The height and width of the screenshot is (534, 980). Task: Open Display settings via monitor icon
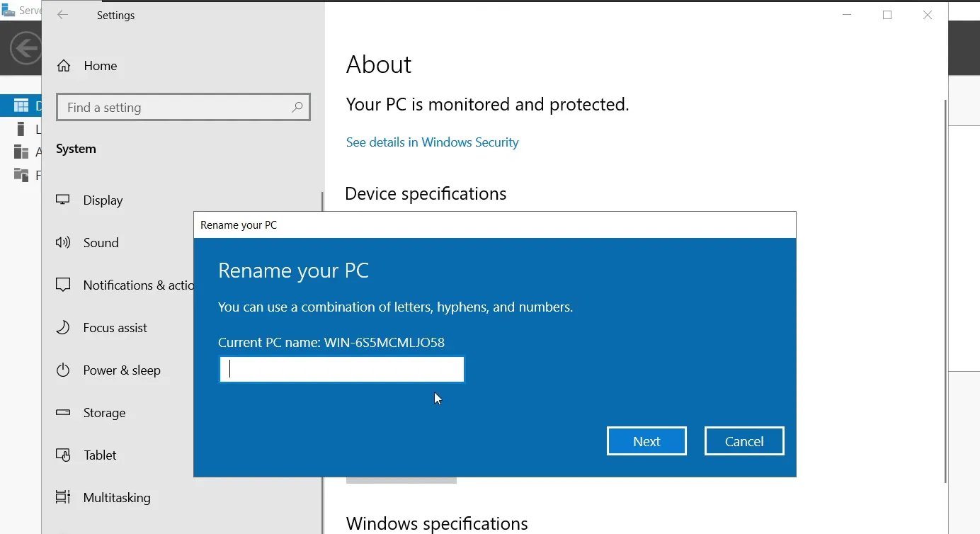click(63, 200)
